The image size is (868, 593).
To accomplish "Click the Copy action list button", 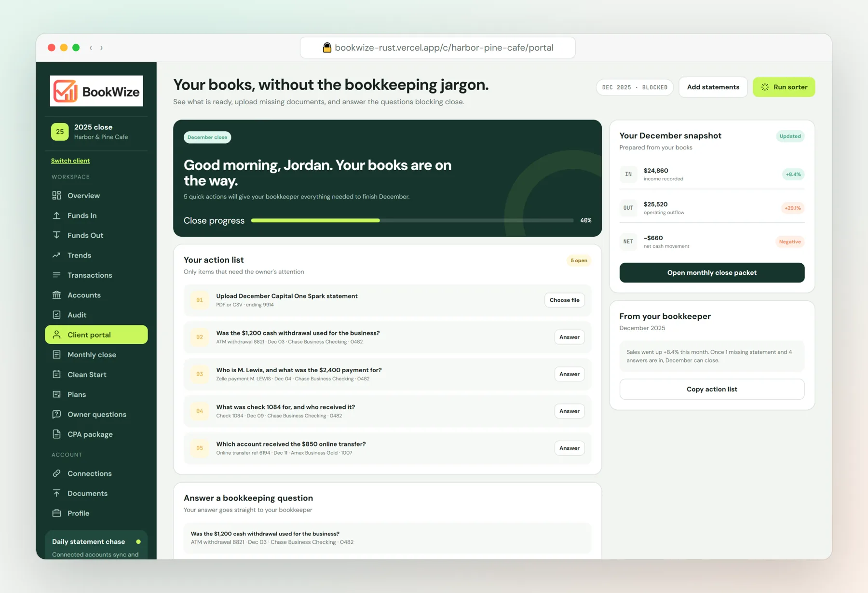I will pyautogui.click(x=712, y=389).
